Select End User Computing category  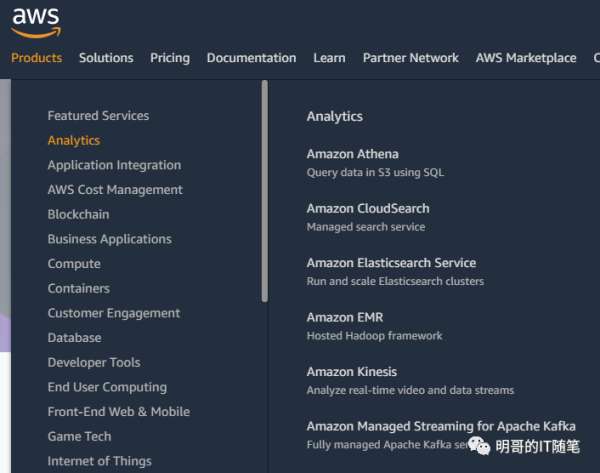coord(107,387)
